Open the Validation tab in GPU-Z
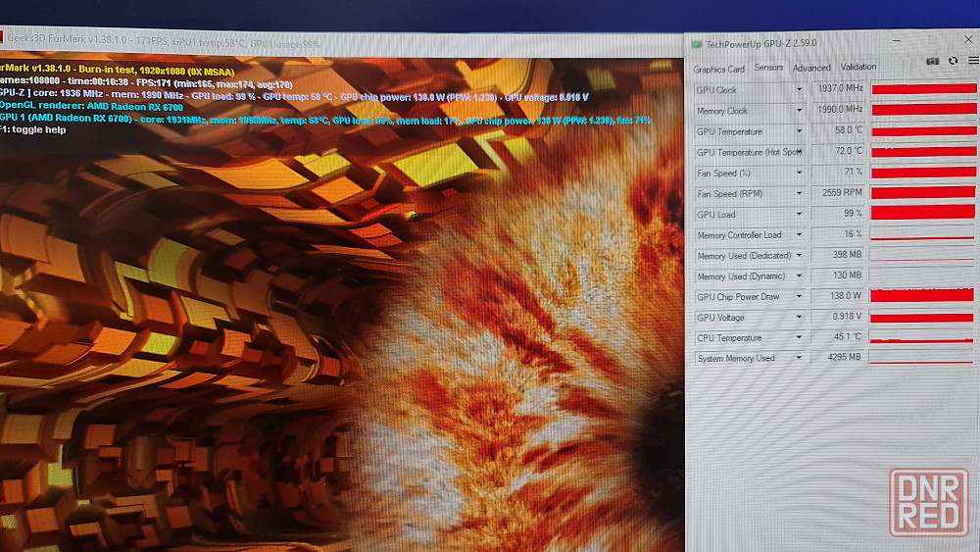 coord(858,67)
